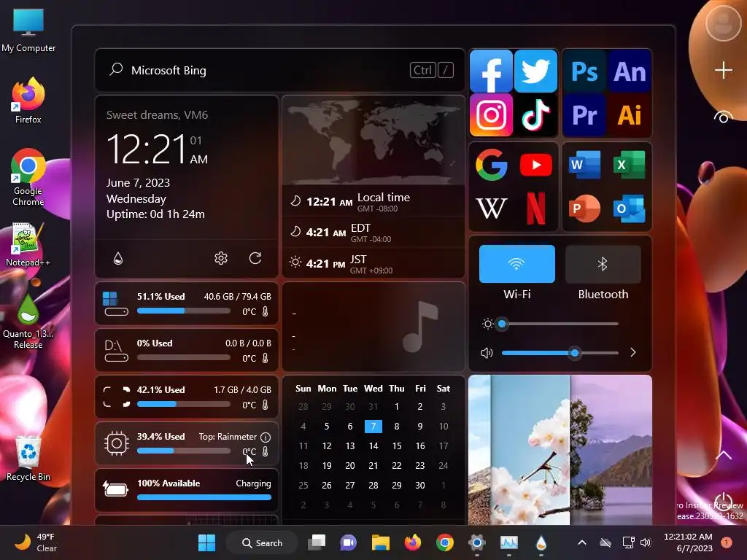Launch the Instagram shortcut tile
747x560 pixels.
point(491,114)
